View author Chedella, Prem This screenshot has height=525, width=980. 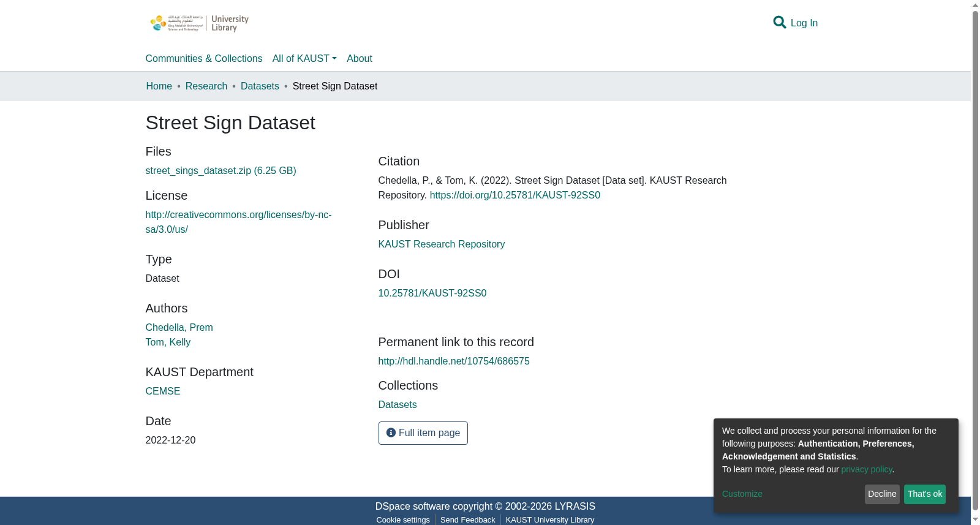tap(179, 328)
